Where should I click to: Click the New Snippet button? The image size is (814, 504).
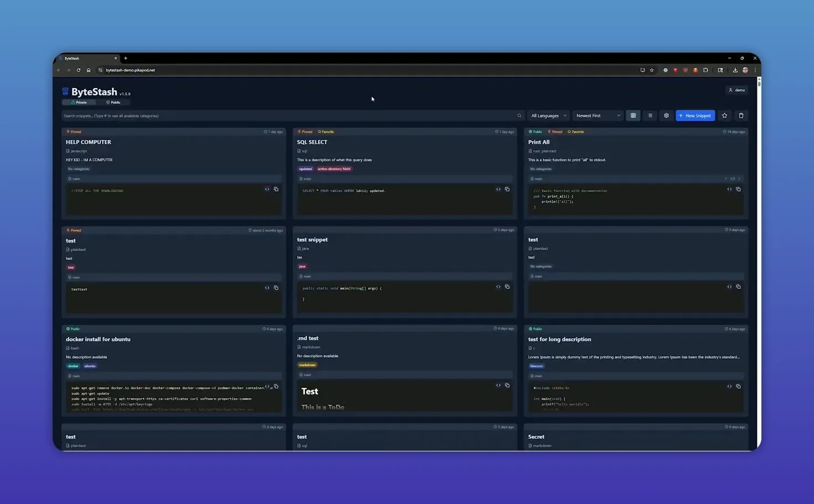coord(695,116)
